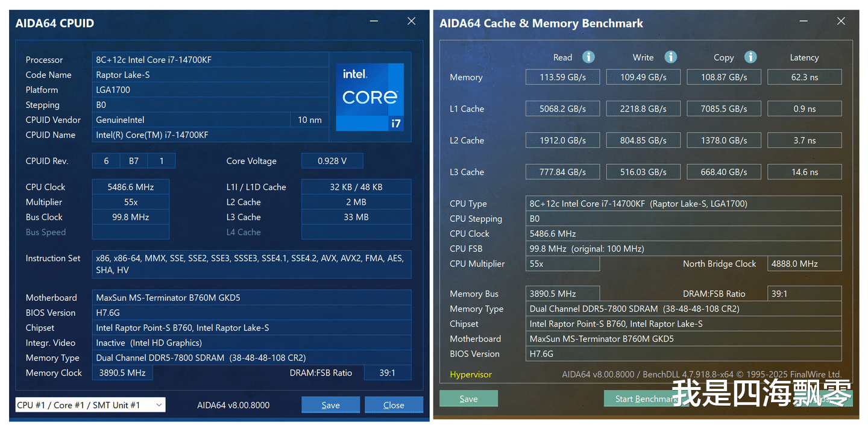Click Save in CPUID window
This screenshot has width=868, height=428.
coord(330,405)
